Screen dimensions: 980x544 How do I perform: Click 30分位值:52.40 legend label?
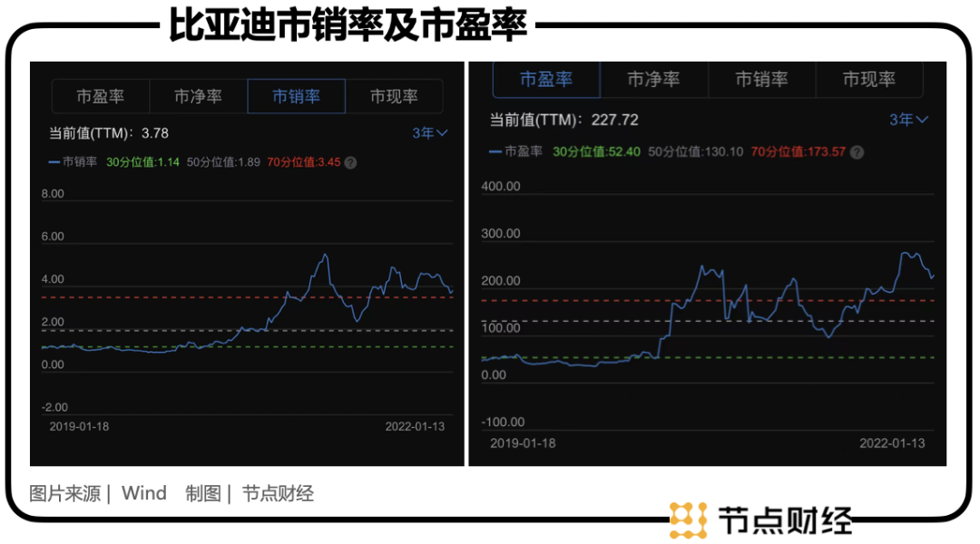pos(596,151)
